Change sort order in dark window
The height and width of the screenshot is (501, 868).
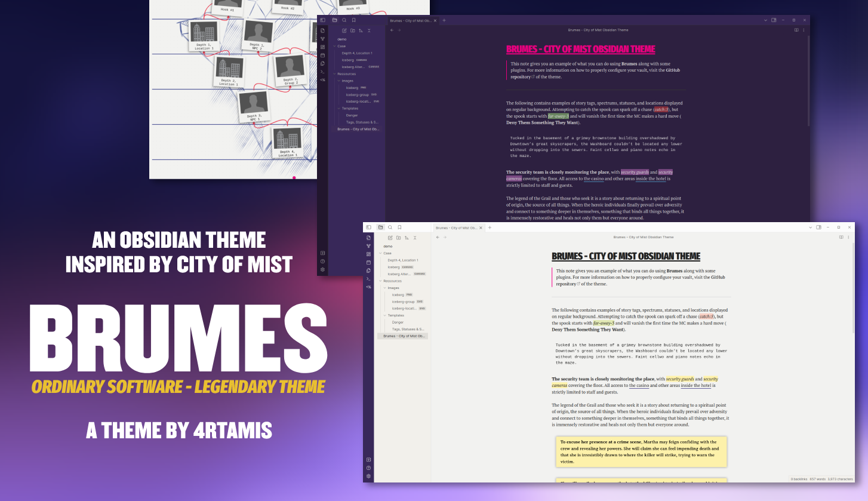(x=361, y=30)
